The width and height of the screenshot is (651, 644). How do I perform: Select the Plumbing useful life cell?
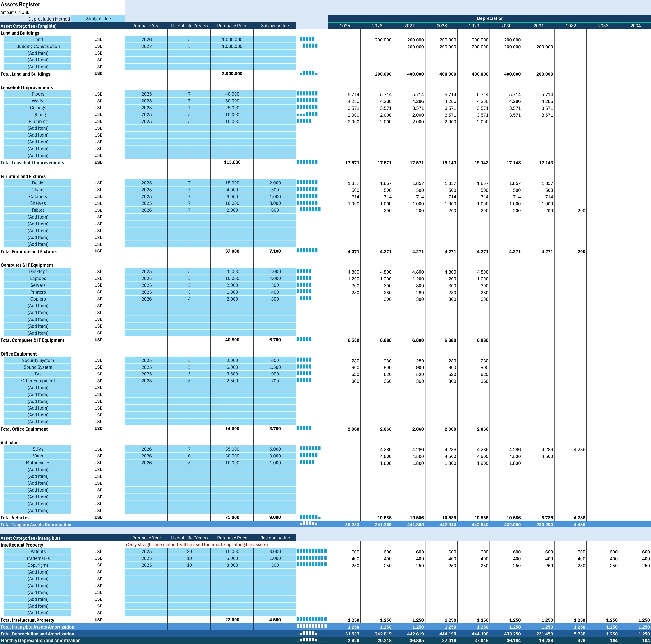tap(189, 121)
